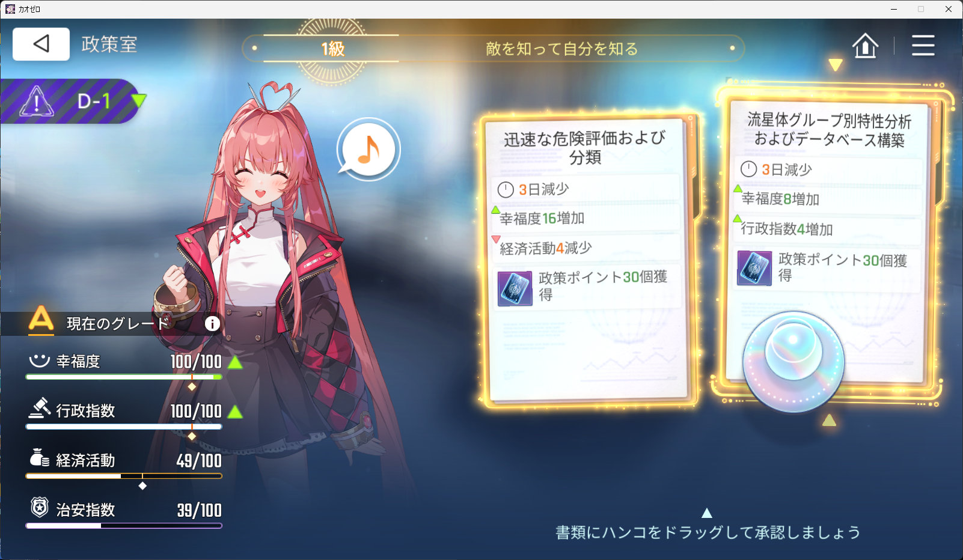Click the hanko stamp orb
This screenshot has height=560, width=963.
[793, 362]
